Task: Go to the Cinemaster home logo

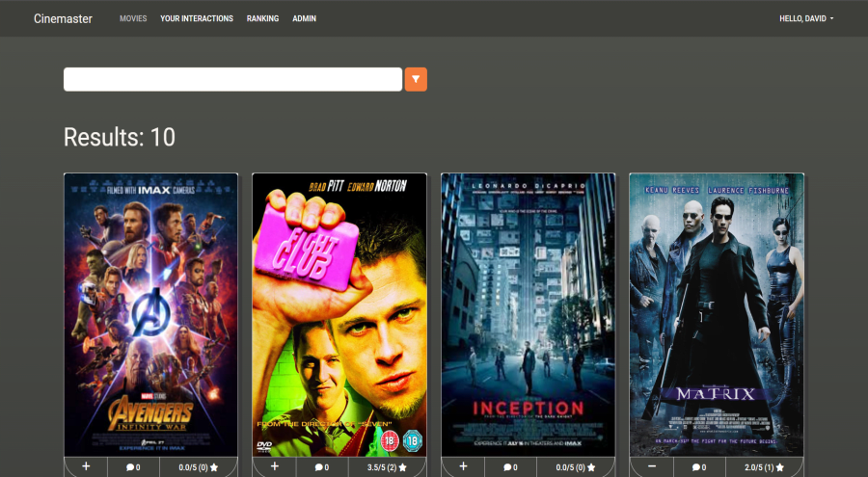Action: coord(63,18)
